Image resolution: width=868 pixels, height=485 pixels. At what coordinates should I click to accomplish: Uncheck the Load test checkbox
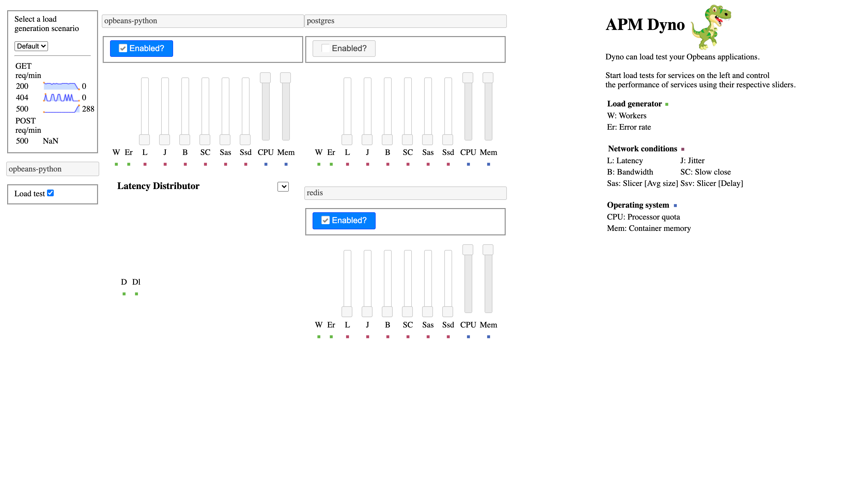click(51, 193)
